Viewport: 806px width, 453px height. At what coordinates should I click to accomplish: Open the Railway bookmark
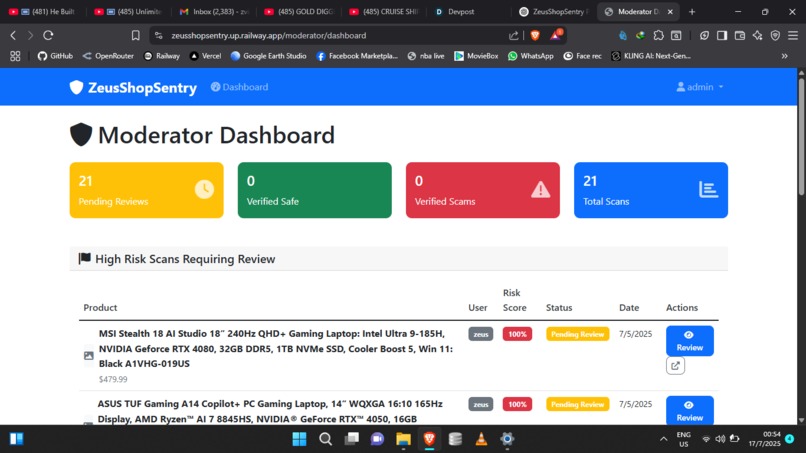pyautogui.click(x=162, y=56)
